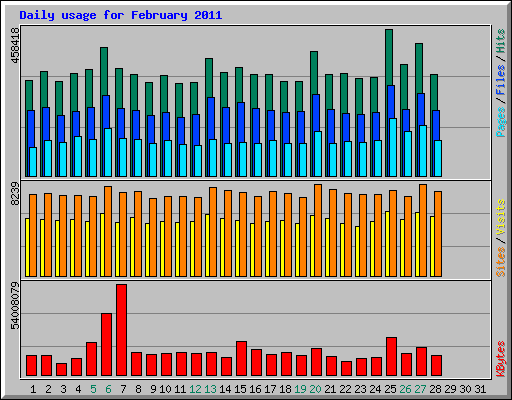
Task: Click day 2 on the x-axis
Action: [48, 389]
